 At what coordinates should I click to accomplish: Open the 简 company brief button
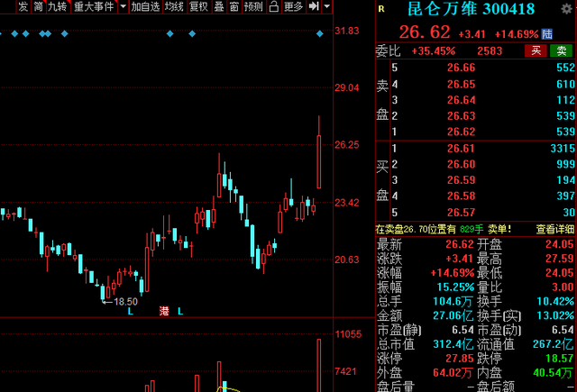pos(38,6)
